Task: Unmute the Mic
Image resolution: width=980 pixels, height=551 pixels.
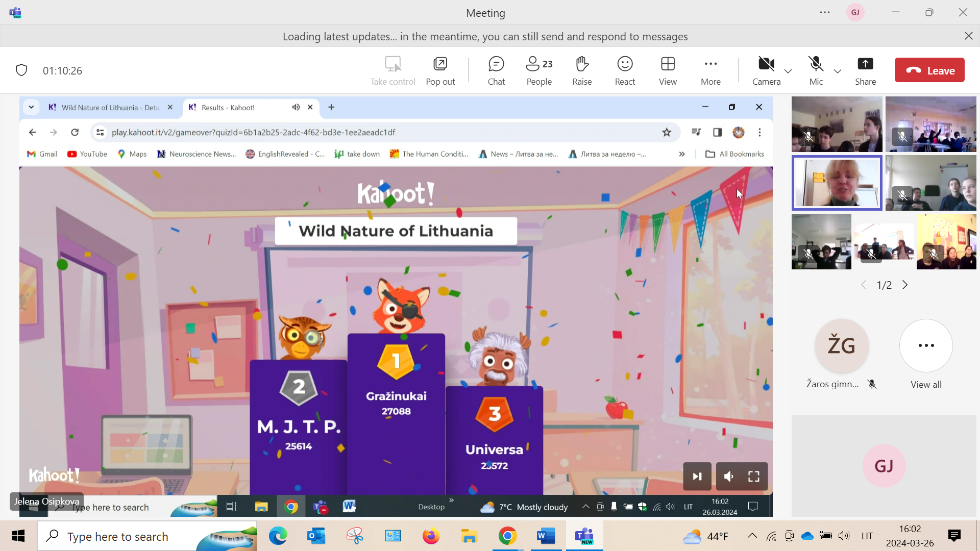Action: pos(816,70)
